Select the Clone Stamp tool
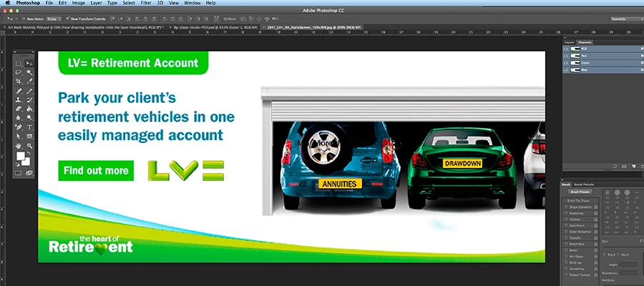The height and width of the screenshot is (286, 644). click(x=19, y=99)
